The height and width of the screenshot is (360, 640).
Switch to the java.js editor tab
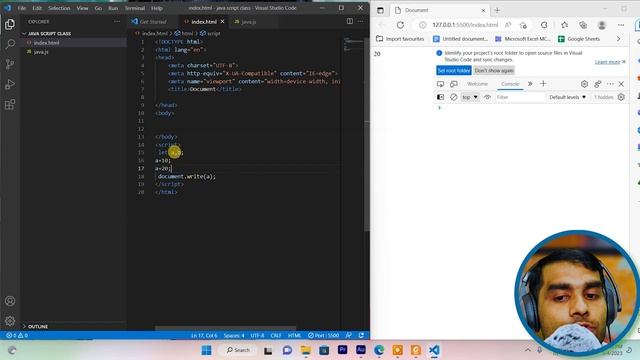249,22
